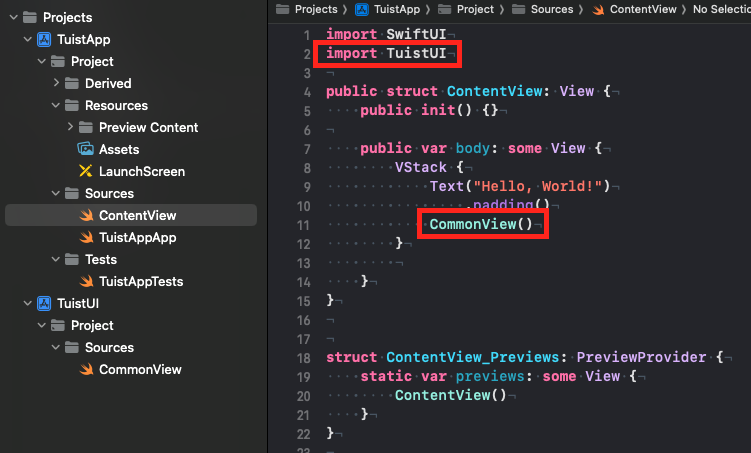The image size is (751, 453).
Task: Collapse the Project folder under TuistUI
Action: point(42,326)
